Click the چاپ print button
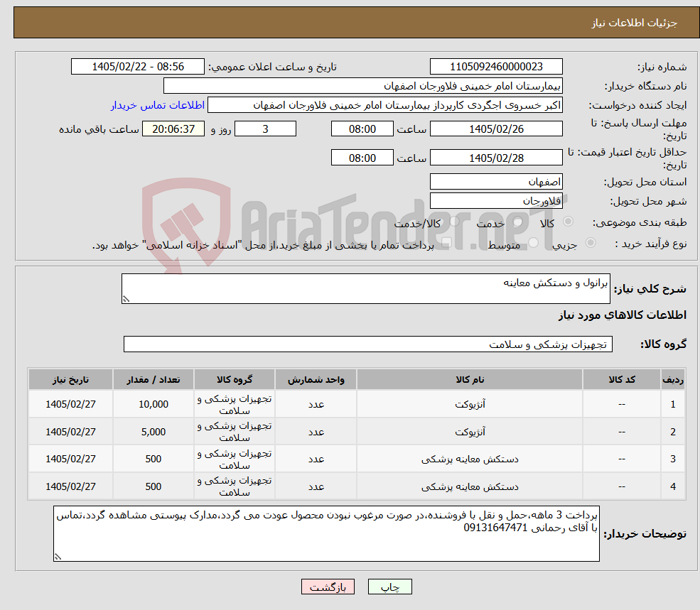This screenshot has height=610, width=700. pyautogui.click(x=389, y=587)
